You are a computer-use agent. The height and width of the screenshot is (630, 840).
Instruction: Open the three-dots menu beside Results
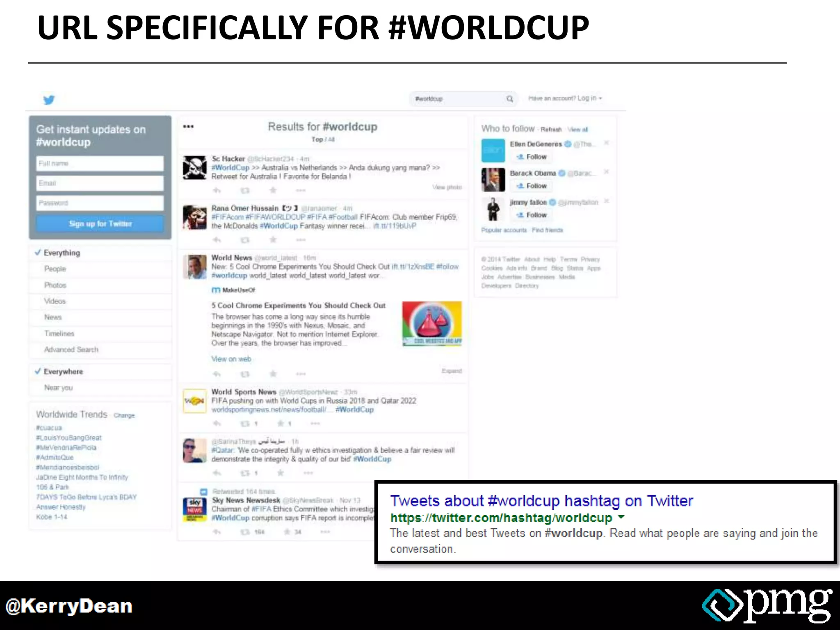point(188,126)
